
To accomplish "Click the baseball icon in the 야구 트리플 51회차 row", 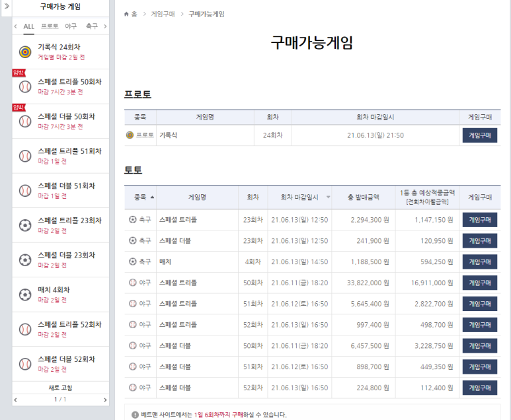I will pos(132,303).
